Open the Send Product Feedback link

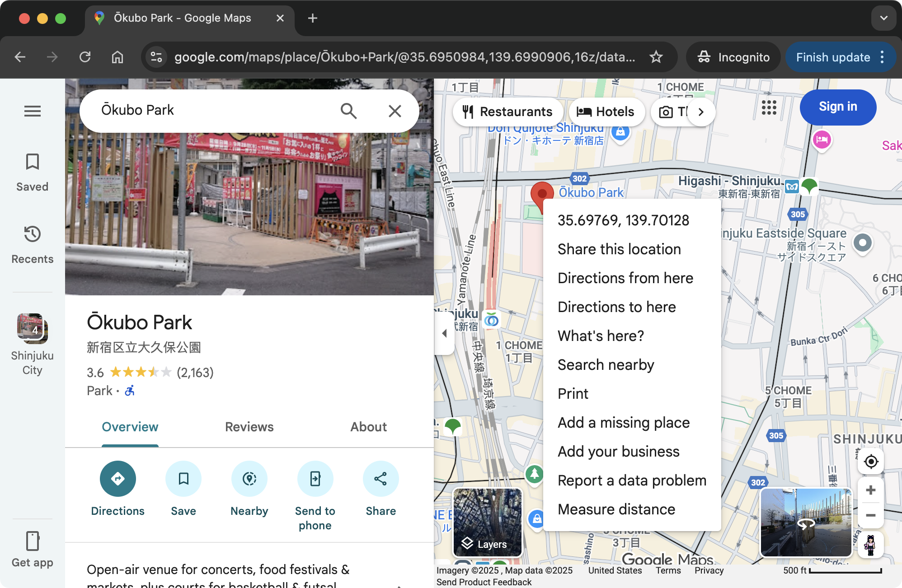484,582
